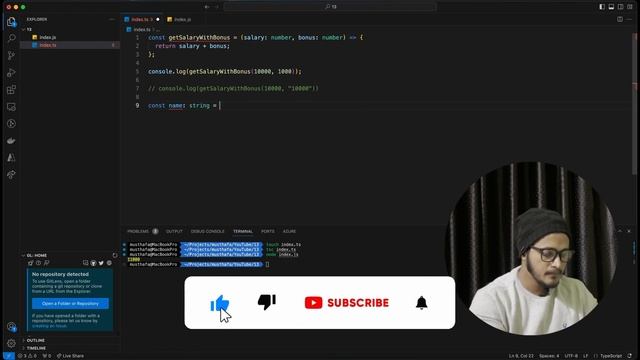Open the PORTS panel tab

(x=268, y=231)
